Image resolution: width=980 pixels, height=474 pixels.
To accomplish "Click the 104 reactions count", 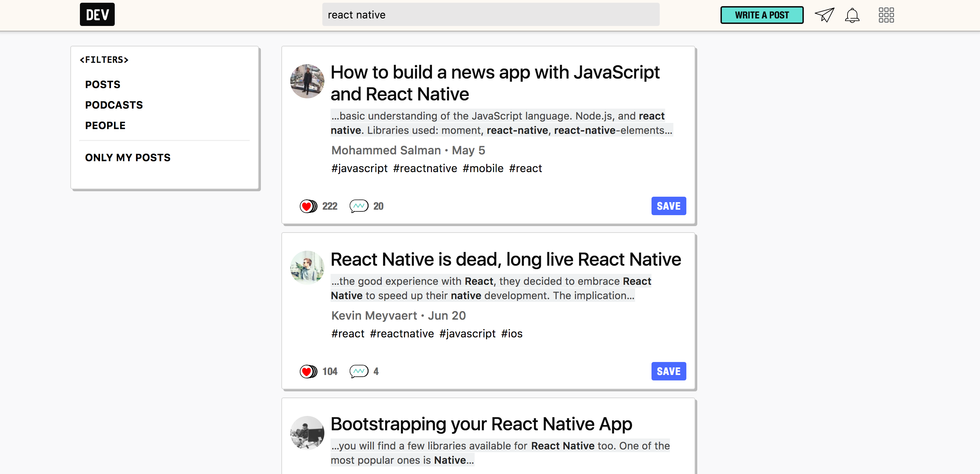I will tap(330, 371).
